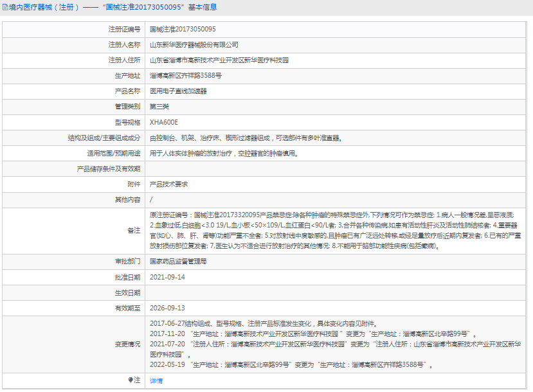
Task: Select the approval date "2021-09-14"
Action: click(167, 277)
